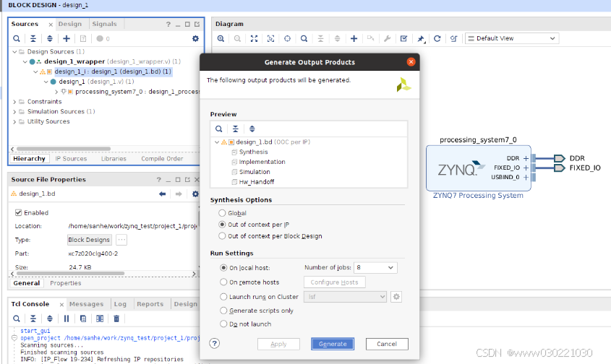
Task: Click the Diagram search icon
Action: point(304,38)
